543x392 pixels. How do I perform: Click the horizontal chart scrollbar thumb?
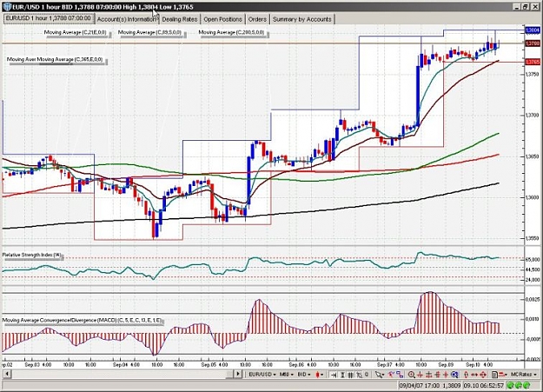(x=229, y=374)
